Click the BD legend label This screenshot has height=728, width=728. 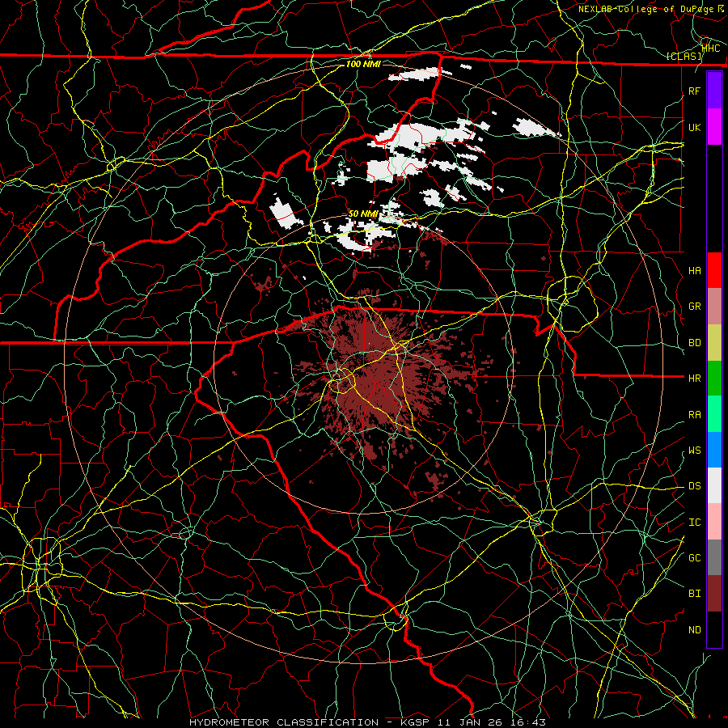coord(694,343)
